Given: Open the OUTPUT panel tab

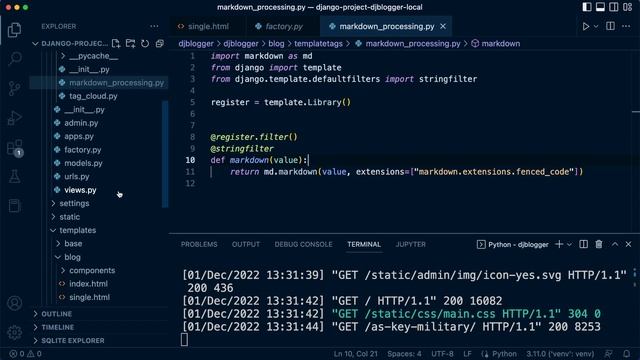Looking at the screenshot, I should tap(246, 244).
